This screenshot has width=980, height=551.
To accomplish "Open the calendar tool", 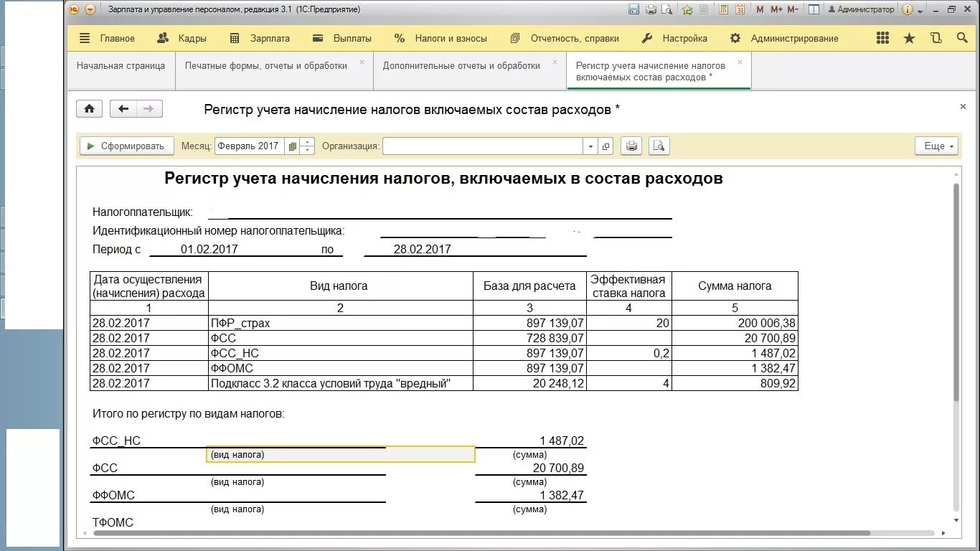I will click(740, 9).
